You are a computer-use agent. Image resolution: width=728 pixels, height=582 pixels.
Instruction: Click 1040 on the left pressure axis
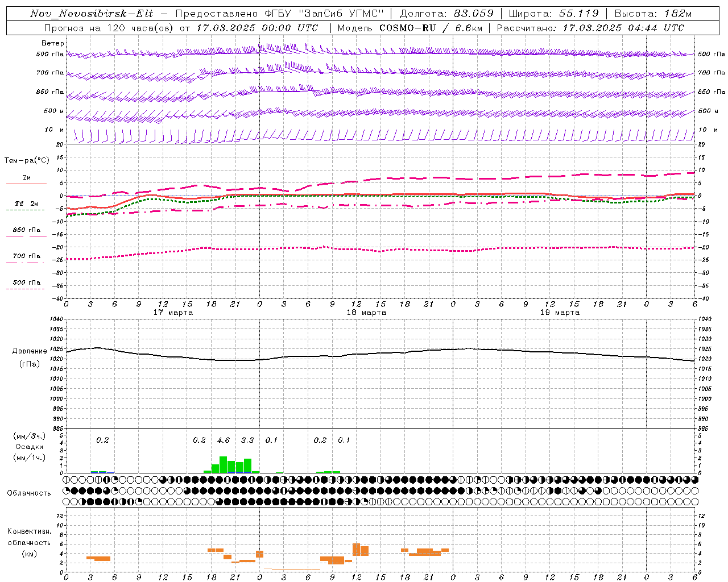pyautogui.click(x=56, y=319)
